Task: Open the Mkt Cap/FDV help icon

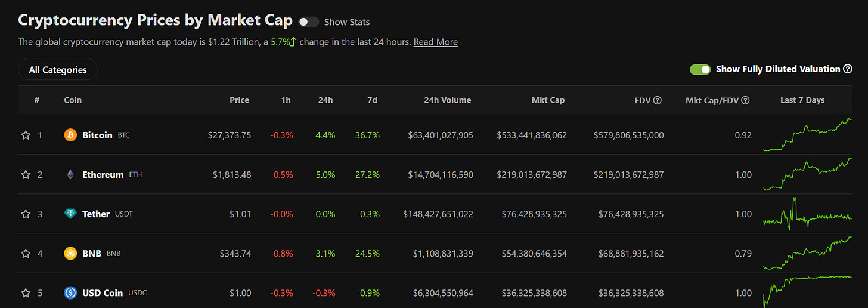Action: (x=745, y=100)
